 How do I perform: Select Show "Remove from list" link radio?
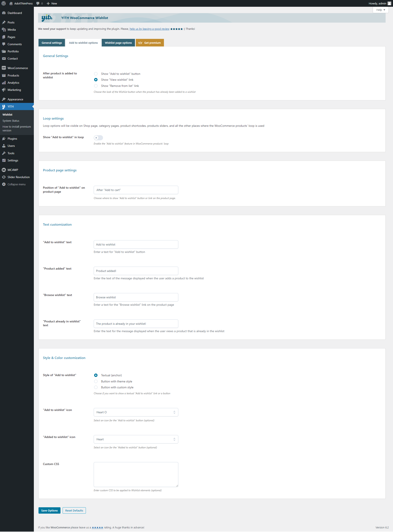click(96, 86)
